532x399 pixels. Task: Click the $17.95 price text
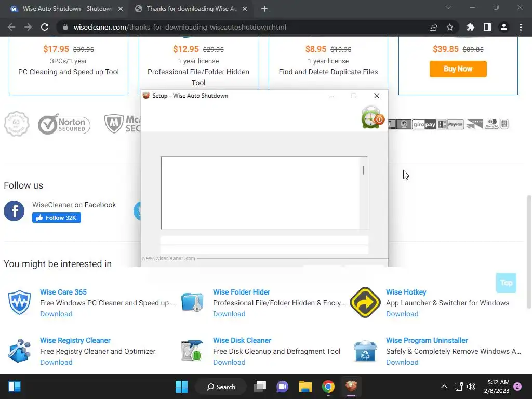point(56,49)
